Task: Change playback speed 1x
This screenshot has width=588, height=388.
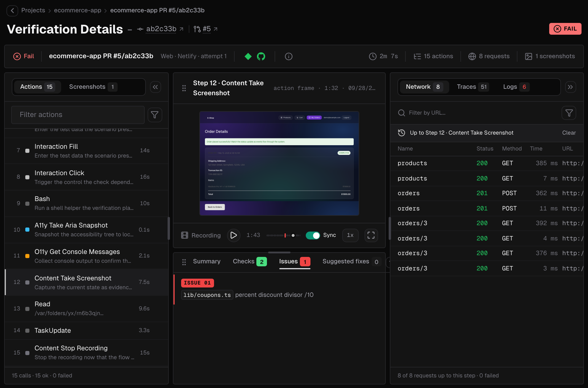Action: point(350,235)
